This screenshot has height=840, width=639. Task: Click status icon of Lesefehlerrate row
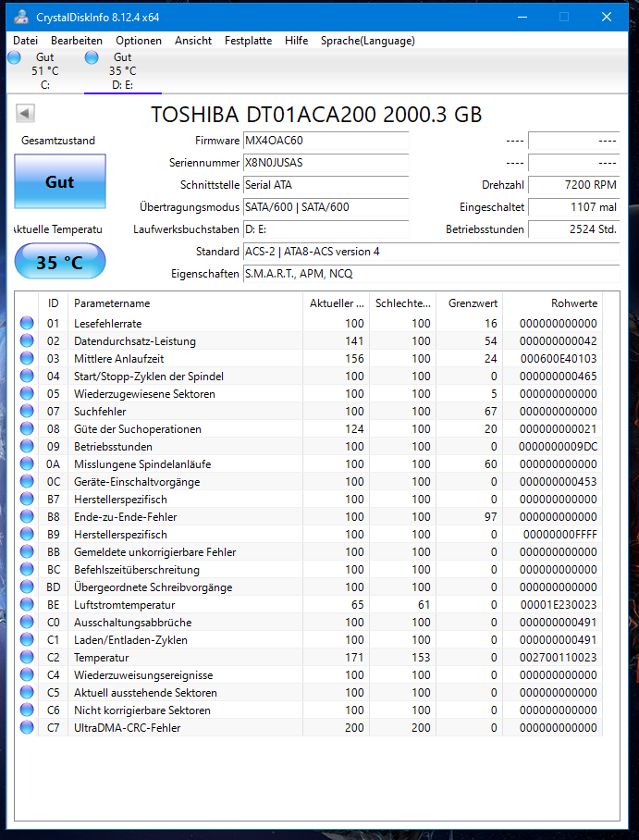[x=27, y=323]
